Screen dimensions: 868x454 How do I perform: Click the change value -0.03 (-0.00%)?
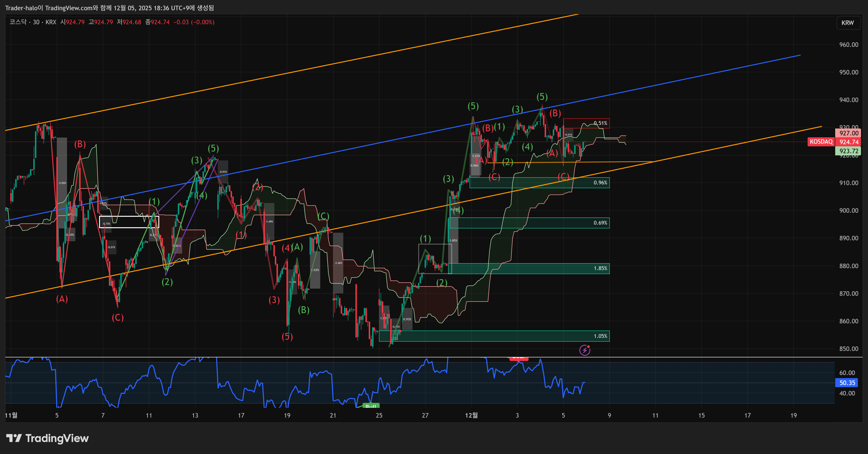pos(194,22)
